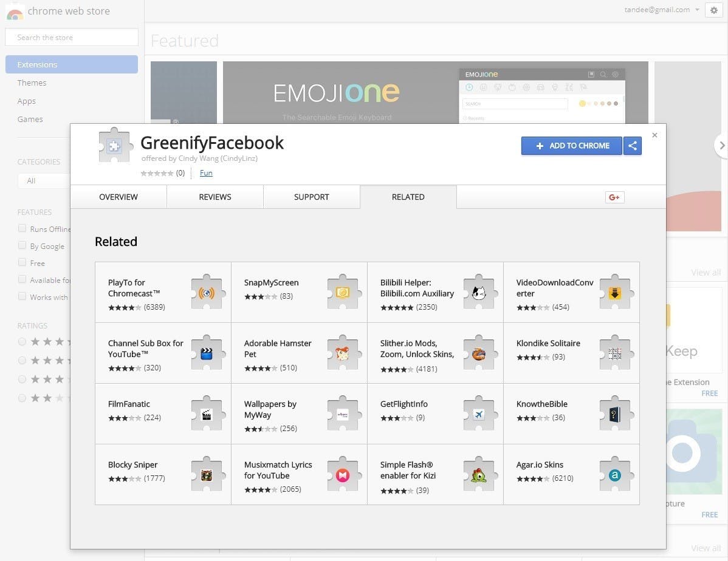Screen dimensions: 728x561
Task: Expand the tandee@gmail.com account dropdown
Action: (662, 10)
